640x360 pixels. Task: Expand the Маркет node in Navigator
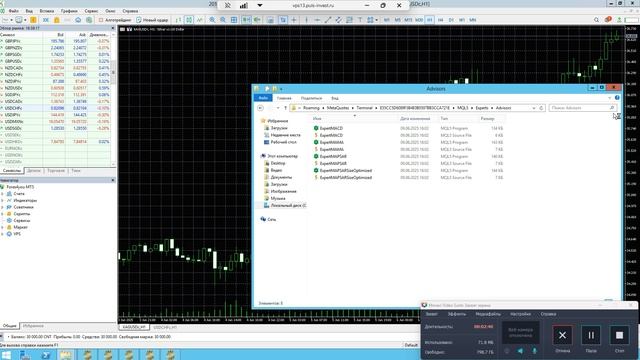click(2, 227)
